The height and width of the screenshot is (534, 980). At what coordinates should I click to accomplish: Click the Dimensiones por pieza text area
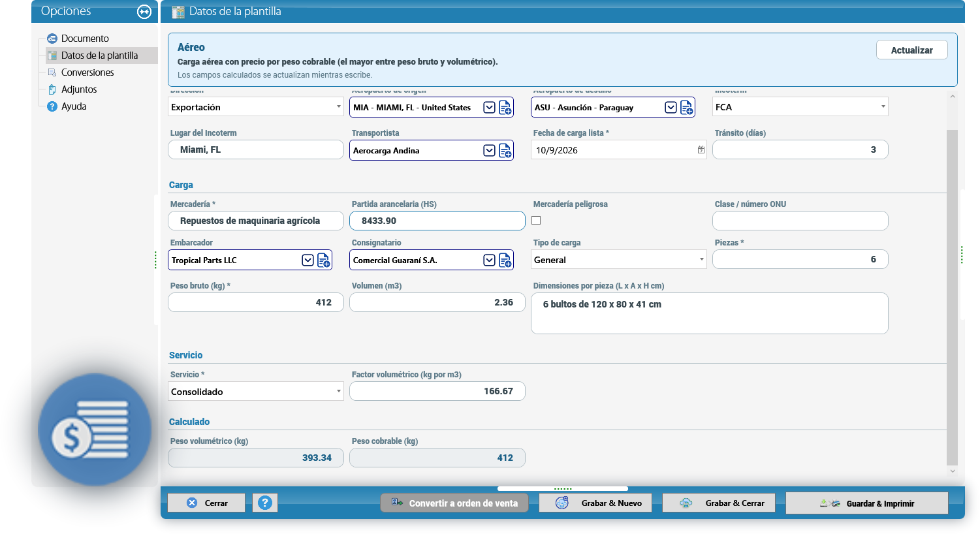(x=710, y=313)
